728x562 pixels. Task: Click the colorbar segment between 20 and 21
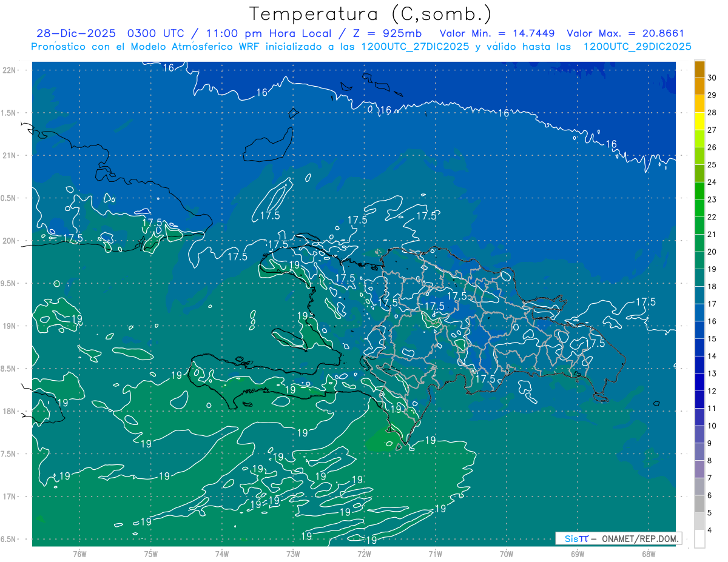coord(699,243)
